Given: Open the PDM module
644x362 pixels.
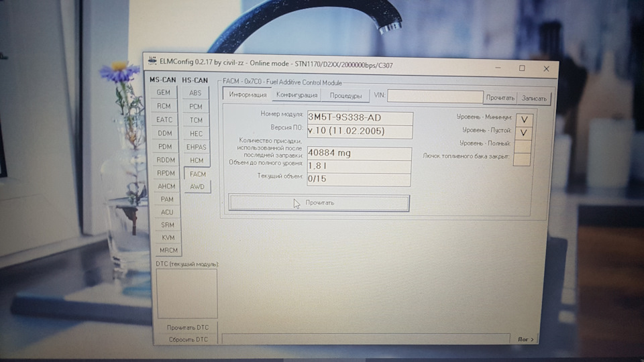Looking at the screenshot, I should tap(165, 147).
